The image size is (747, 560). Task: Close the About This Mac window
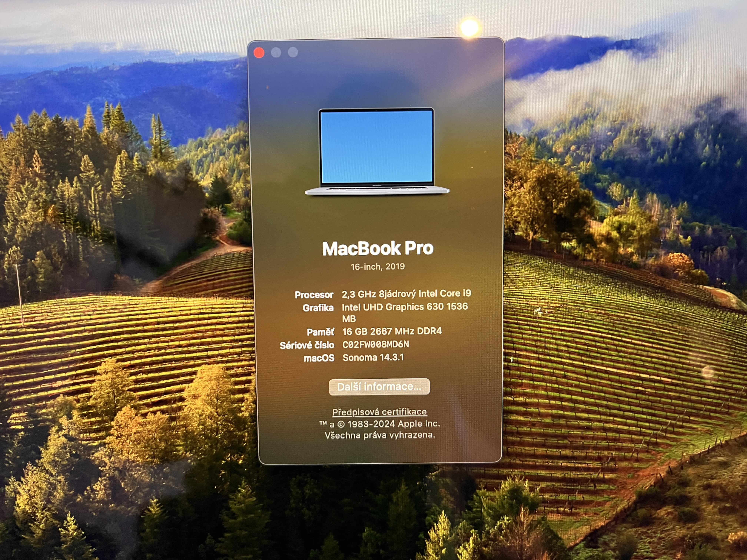point(259,53)
